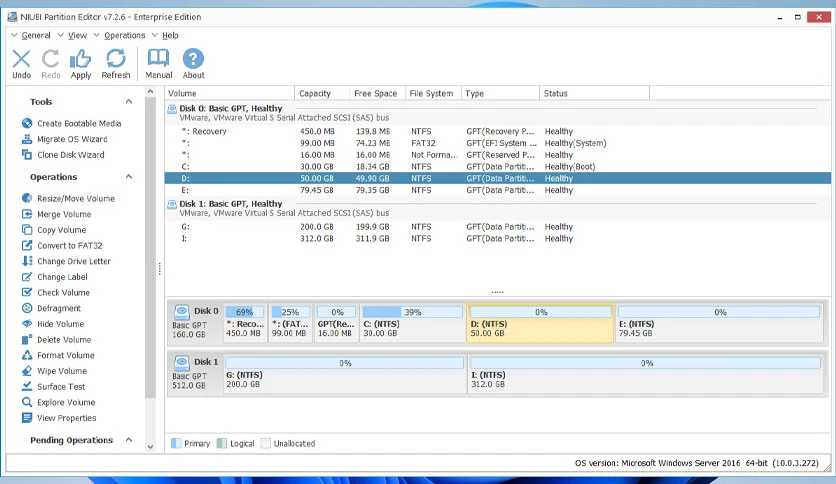836x484 pixels.
Task: Sort by the Capacity column header
Action: (322, 93)
